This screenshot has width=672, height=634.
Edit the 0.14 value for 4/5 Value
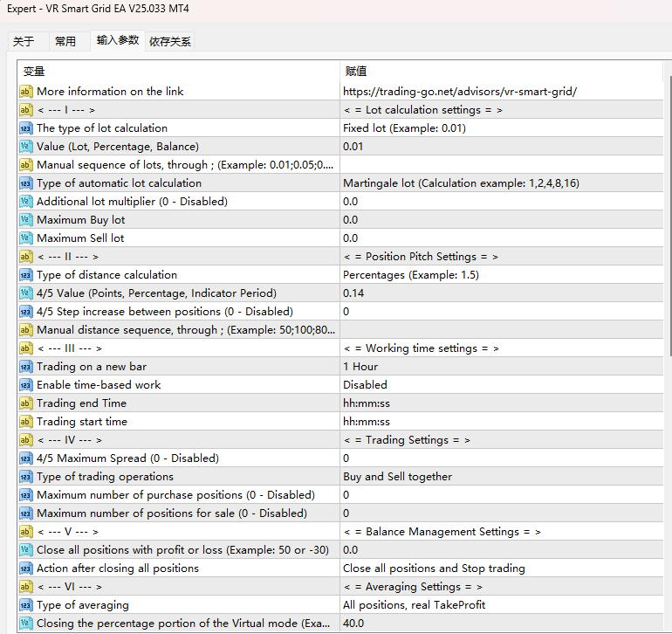[x=502, y=293]
